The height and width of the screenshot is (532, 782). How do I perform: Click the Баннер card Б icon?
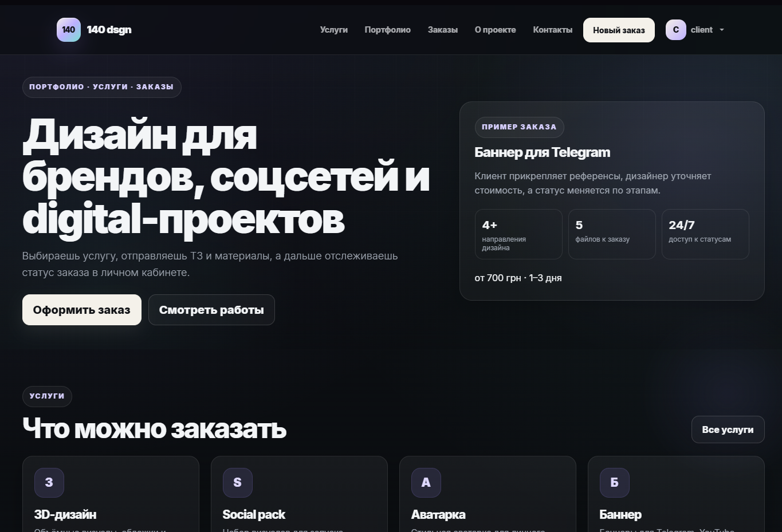click(615, 483)
